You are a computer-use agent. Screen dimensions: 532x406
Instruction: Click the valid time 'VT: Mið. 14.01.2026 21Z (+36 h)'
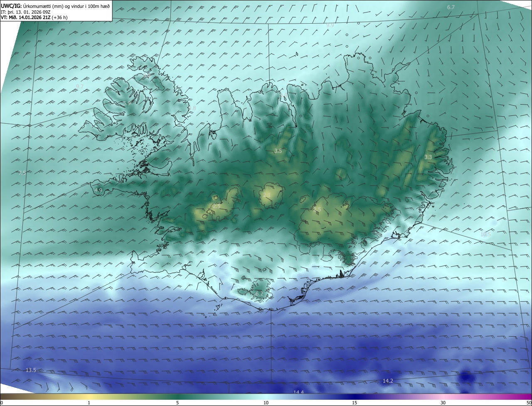pos(34,17)
